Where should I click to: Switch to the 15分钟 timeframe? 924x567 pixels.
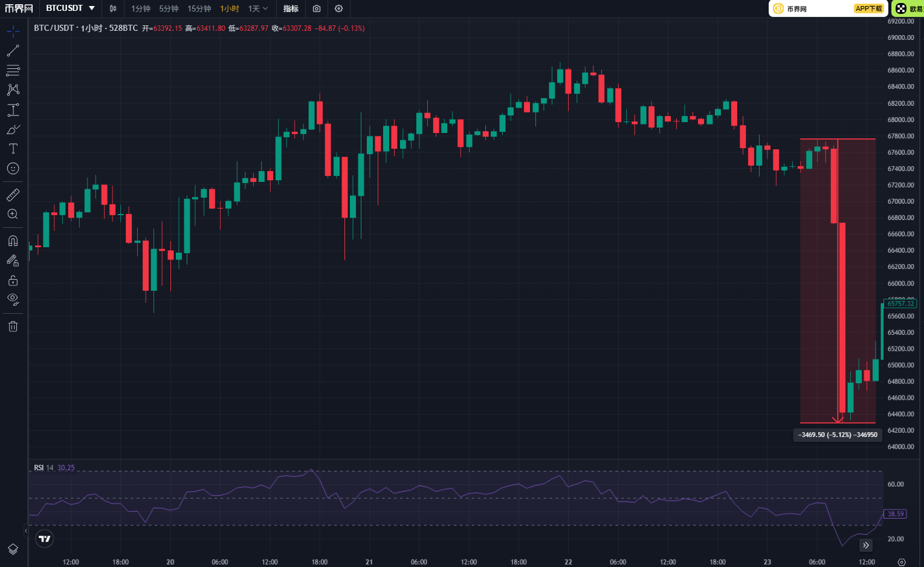[x=199, y=8]
